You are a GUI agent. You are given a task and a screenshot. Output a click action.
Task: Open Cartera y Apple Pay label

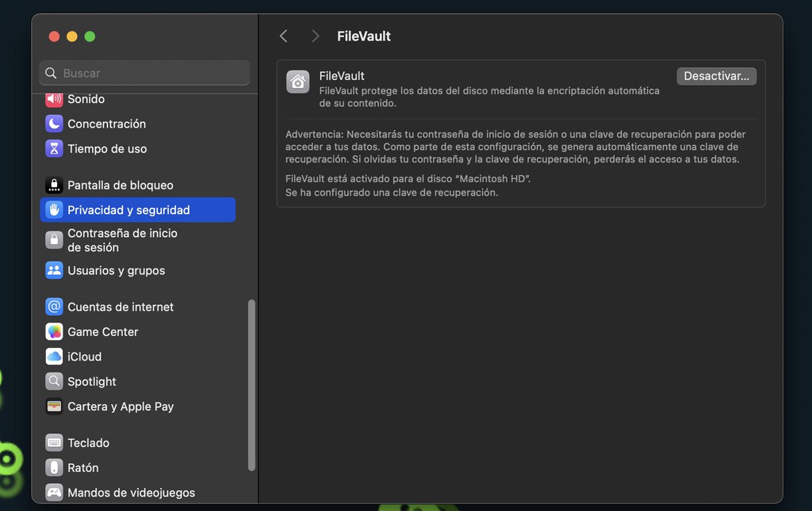tap(121, 406)
